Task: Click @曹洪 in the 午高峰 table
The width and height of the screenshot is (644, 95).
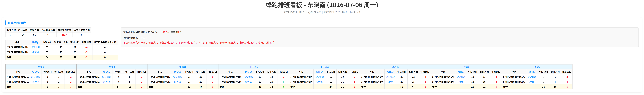Action: pos(177,82)
